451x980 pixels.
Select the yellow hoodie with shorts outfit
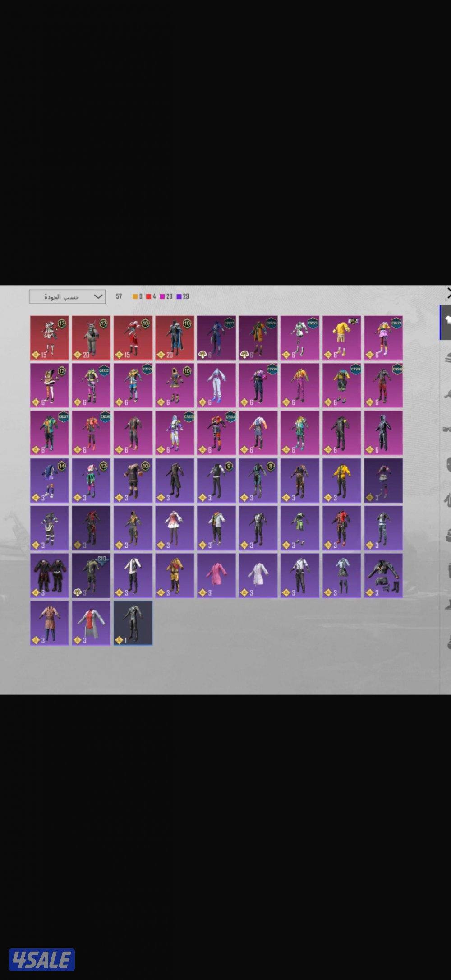(341, 337)
